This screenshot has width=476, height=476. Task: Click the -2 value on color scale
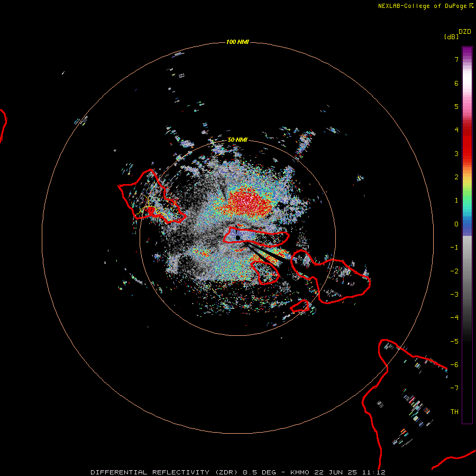coord(454,271)
